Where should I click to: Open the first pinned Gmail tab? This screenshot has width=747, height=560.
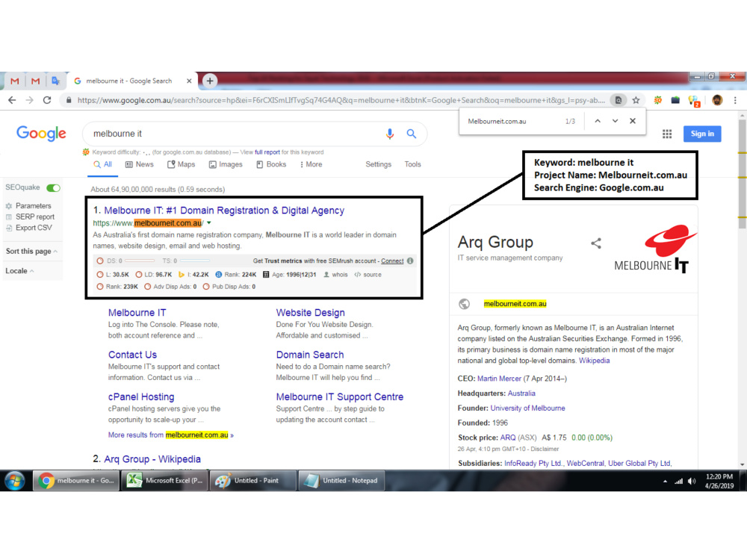point(15,81)
